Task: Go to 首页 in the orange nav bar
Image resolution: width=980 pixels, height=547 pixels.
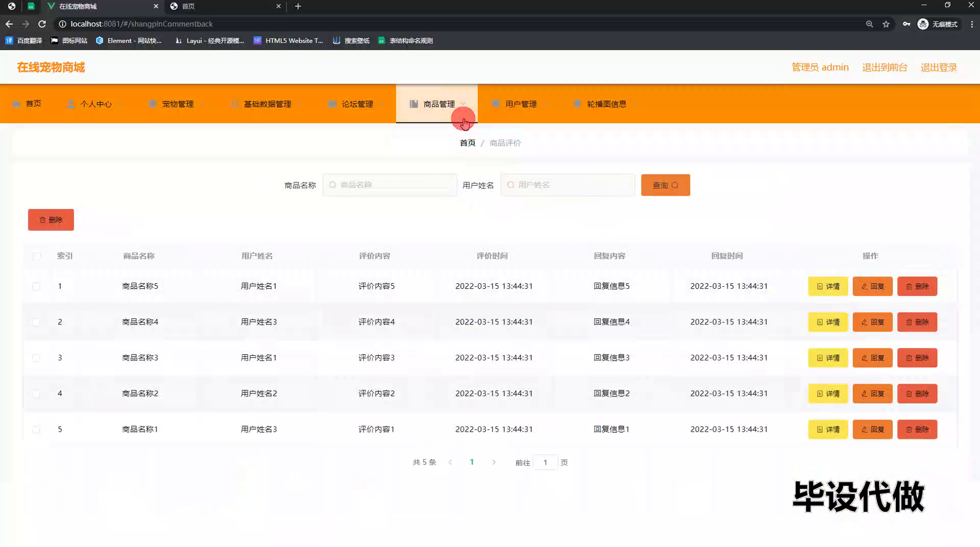Action: 27,104
